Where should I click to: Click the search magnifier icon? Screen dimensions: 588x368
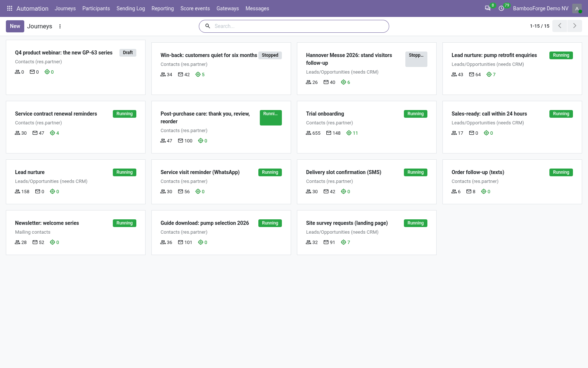click(x=208, y=26)
